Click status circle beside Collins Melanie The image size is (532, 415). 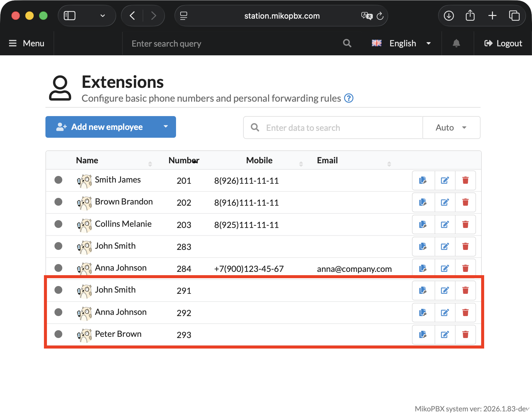point(58,224)
